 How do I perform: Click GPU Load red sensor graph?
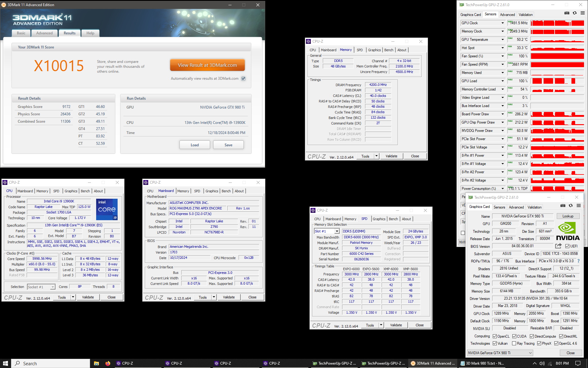[557, 81]
